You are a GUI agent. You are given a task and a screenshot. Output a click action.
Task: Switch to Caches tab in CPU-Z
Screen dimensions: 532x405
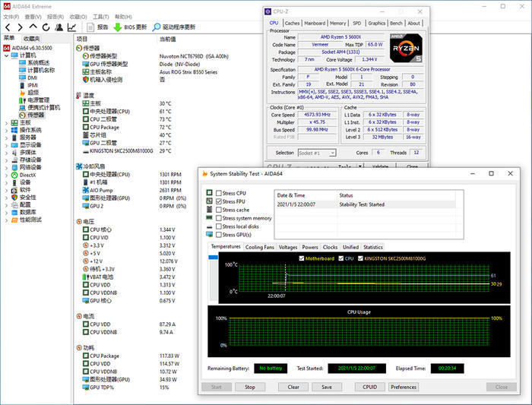pos(292,23)
